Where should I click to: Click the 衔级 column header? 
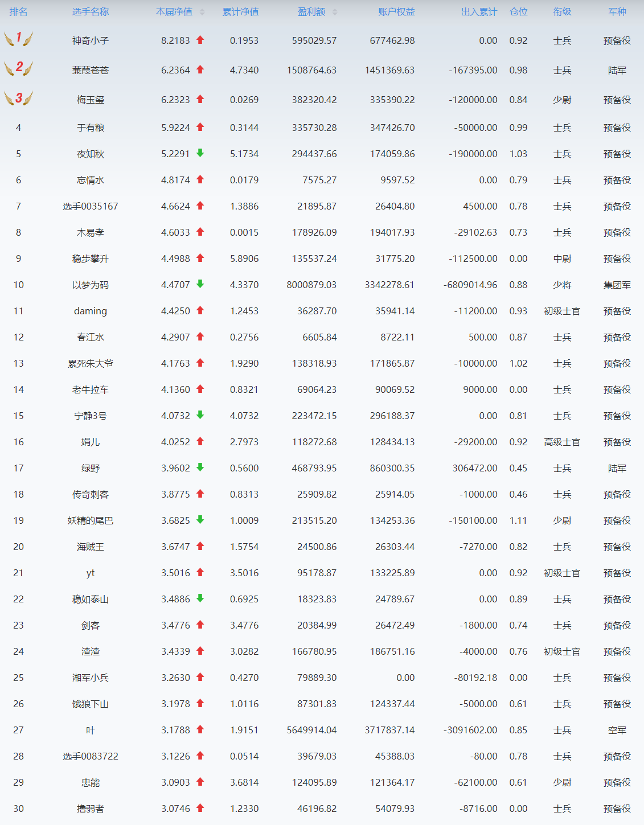tap(562, 12)
